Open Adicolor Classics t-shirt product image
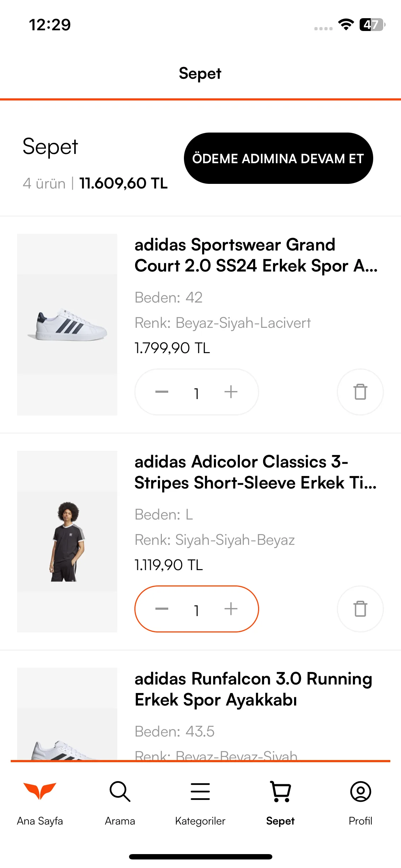Screen dimensions: 401x868 click(x=67, y=541)
